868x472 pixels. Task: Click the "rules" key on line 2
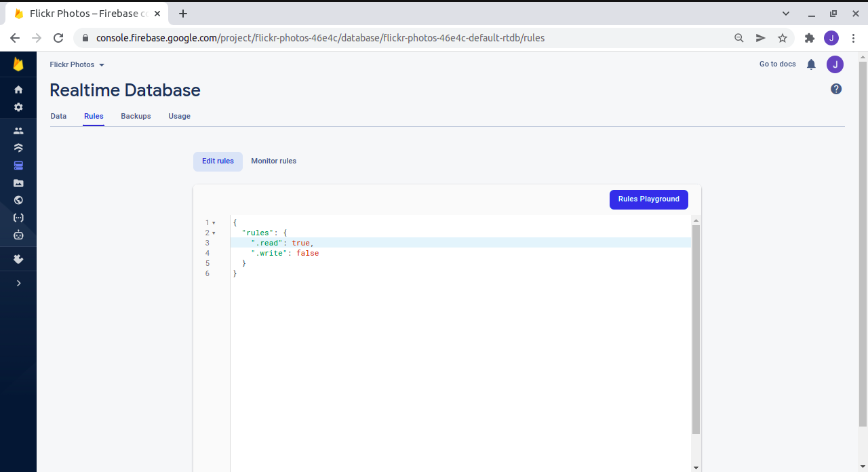258,233
